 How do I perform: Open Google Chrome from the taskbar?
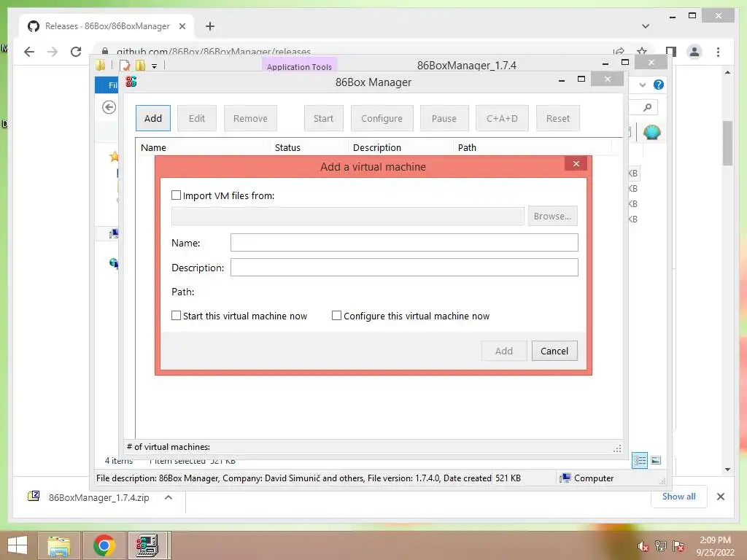[x=104, y=545]
